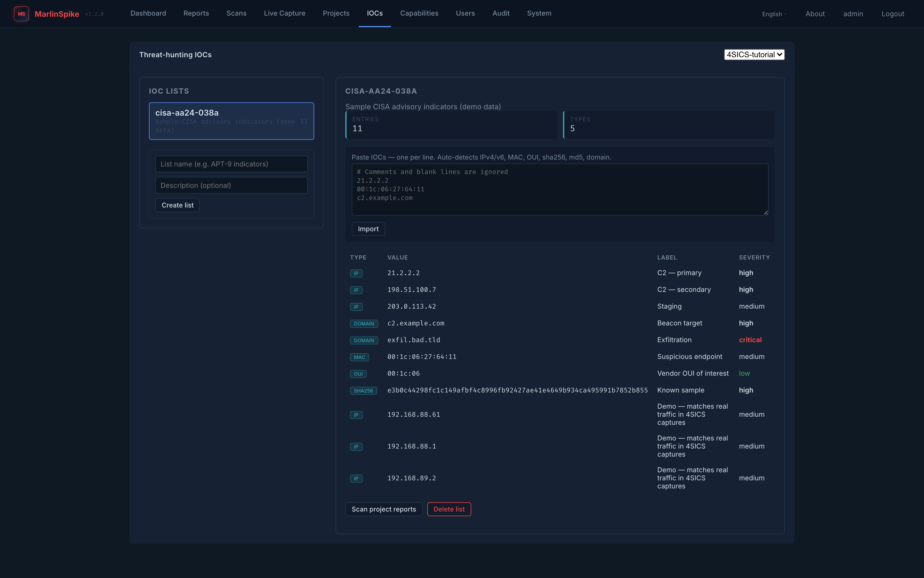Viewport: 924px width, 578px height.
Task: Click the MAC type badge
Action: click(359, 357)
